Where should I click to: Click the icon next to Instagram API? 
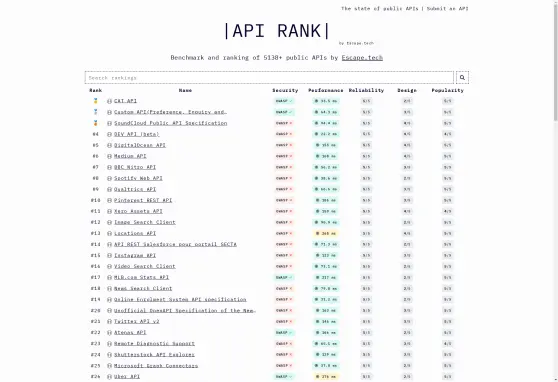pos(110,255)
